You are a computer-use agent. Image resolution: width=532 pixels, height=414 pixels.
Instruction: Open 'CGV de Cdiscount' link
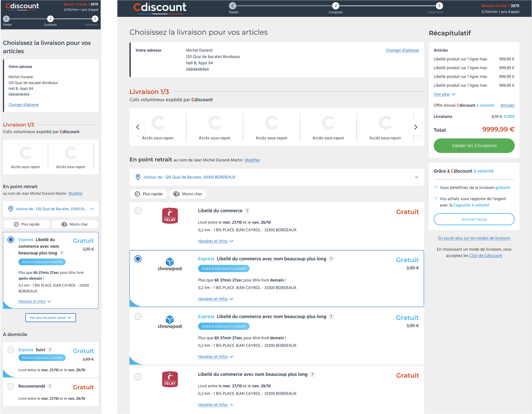pyautogui.click(x=486, y=256)
